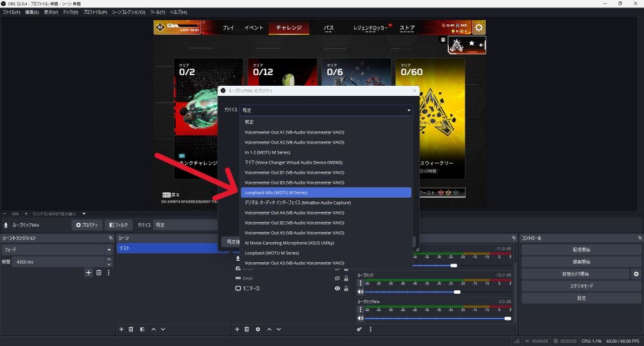Add a new source with plus icon
Screen dimensions: 644x346
(x=237, y=329)
